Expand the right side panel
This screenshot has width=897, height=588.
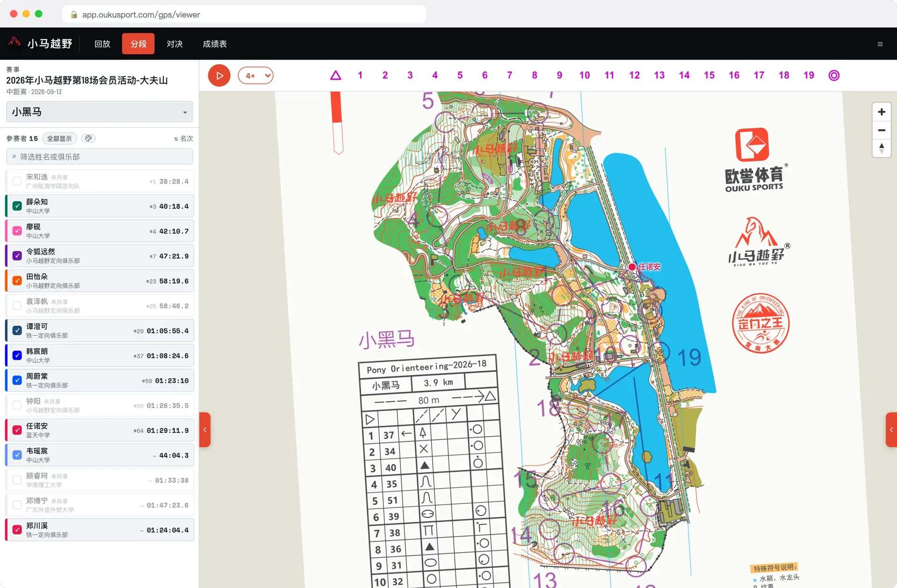[x=891, y=430]
